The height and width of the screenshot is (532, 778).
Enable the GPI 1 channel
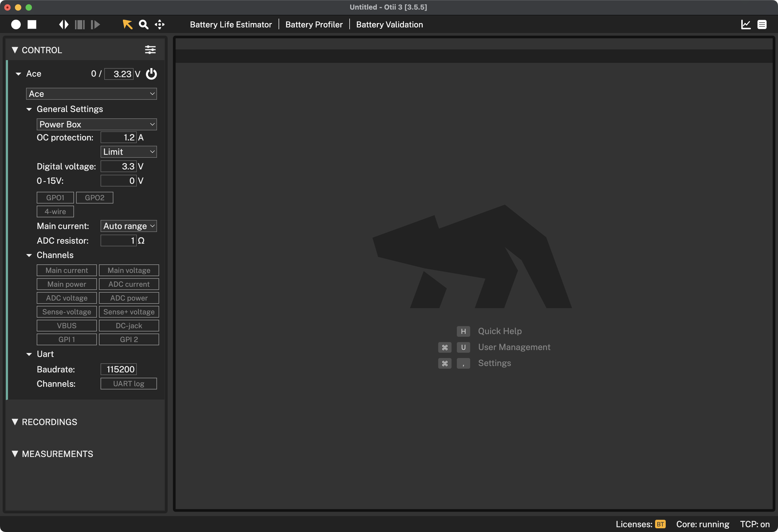(x=67, y=339)
